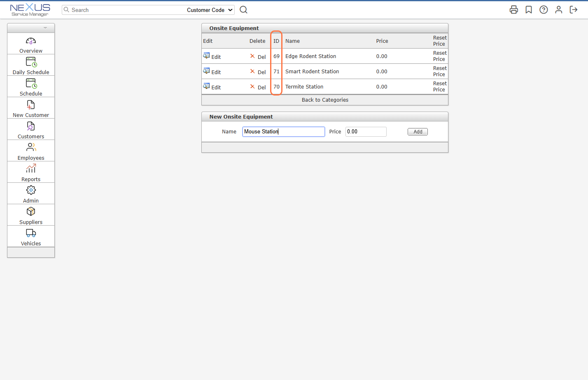Open the Admin gear icon
The width and height of the screenshot is (588, 380).
pyautogui.click(x=31, y=190)
